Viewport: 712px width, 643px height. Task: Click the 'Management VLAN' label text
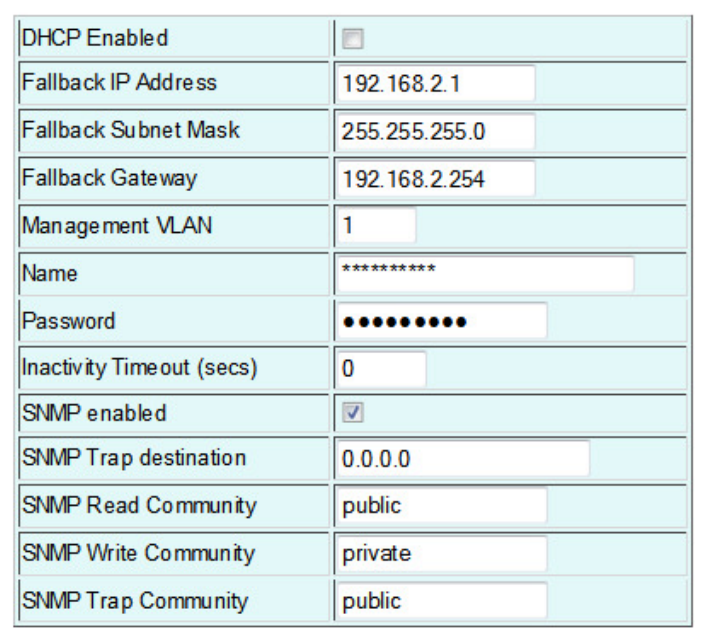point(117,226)
